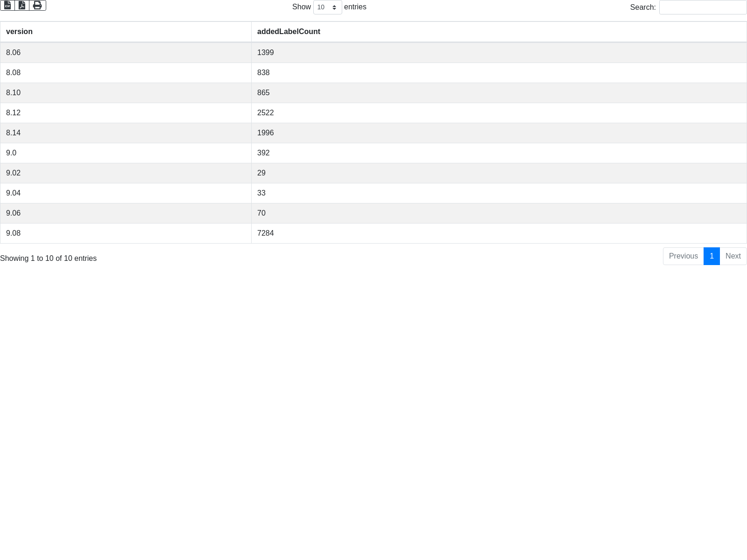Select the version 9.0 cell

[x=11, y=153]
